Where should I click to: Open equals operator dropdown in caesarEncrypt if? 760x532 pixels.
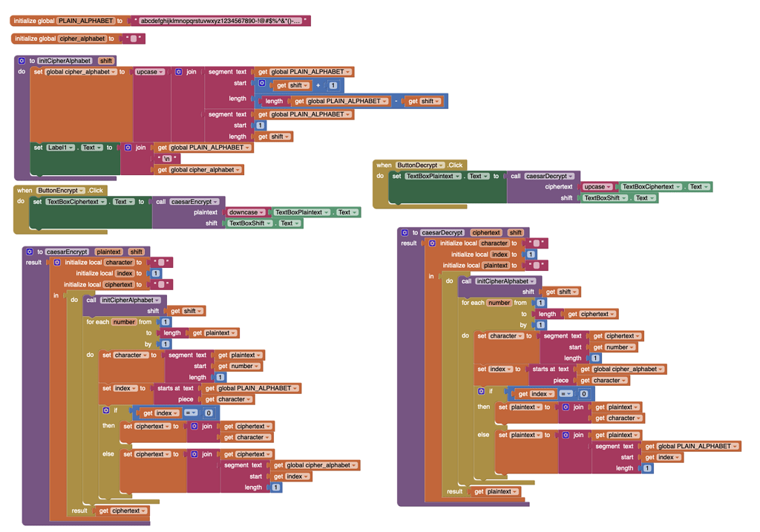coord(191,413)
